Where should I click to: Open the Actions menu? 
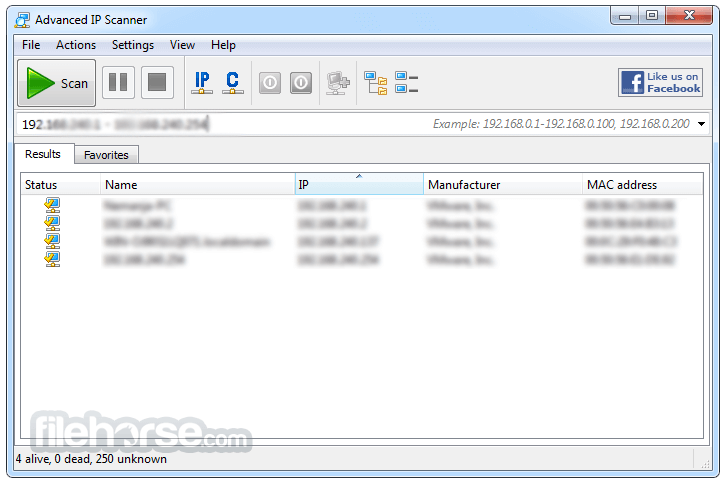click(x=76, y=45)
